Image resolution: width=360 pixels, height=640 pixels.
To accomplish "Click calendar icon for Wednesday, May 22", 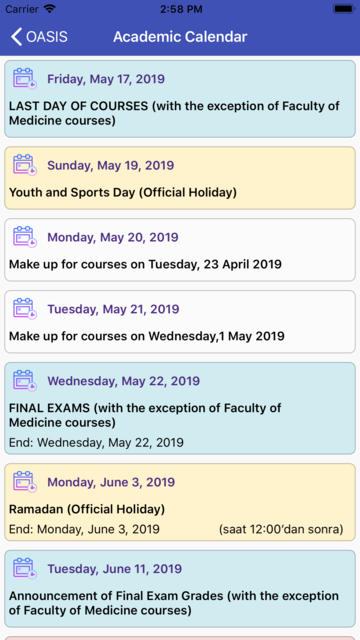I will click(25, 381).
